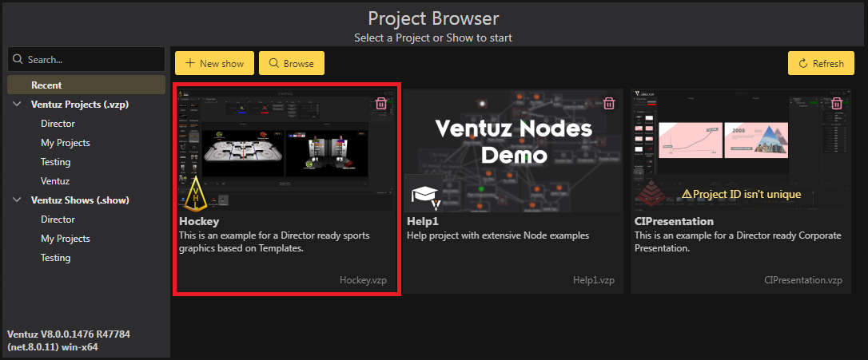The image size is (868, 360).
Task: Select the Recent category
Action: [46, 85]
